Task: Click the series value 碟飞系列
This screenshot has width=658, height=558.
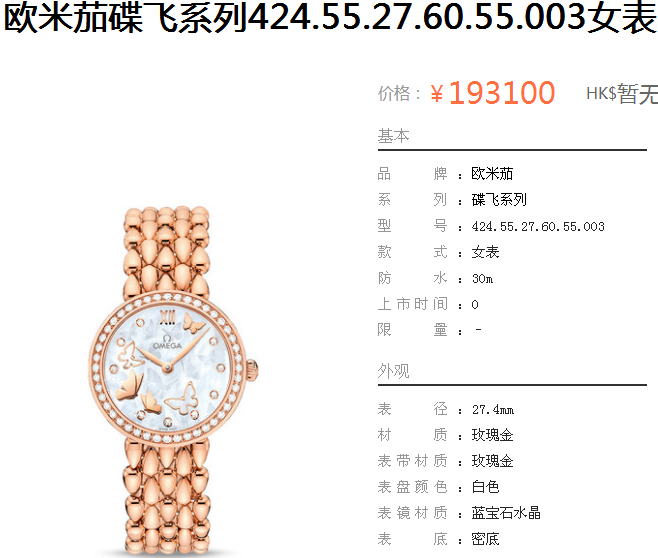Action: [499, 200]
